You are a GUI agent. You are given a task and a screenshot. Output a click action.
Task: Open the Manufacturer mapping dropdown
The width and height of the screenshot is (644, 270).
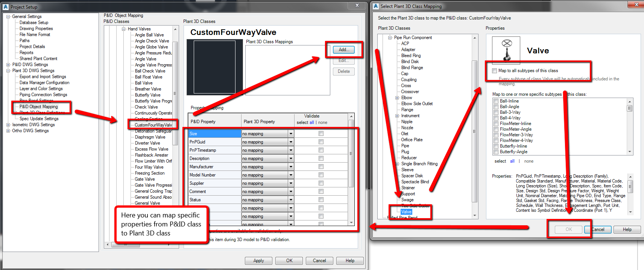coord(291,167)
